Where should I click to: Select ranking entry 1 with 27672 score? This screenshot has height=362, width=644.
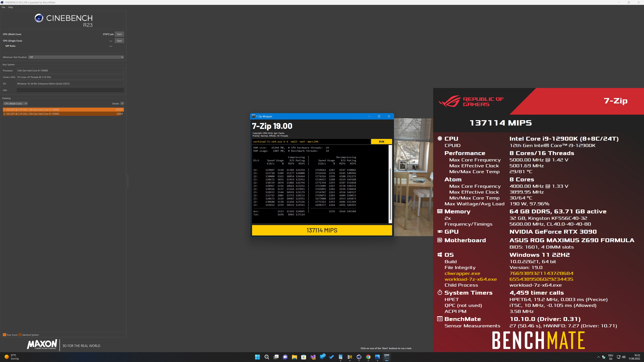click(x=63, y=110)
